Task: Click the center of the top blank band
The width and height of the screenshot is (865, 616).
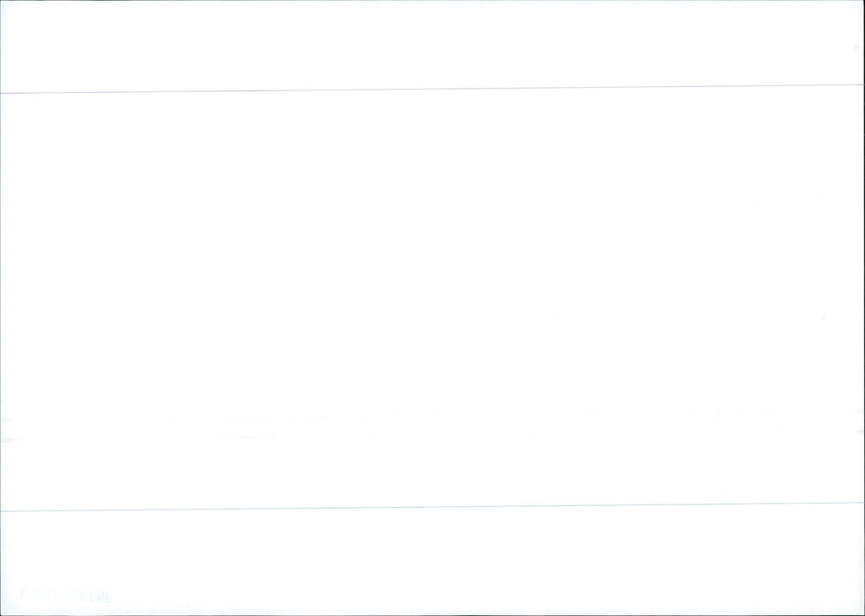Action: click(432, 44)
